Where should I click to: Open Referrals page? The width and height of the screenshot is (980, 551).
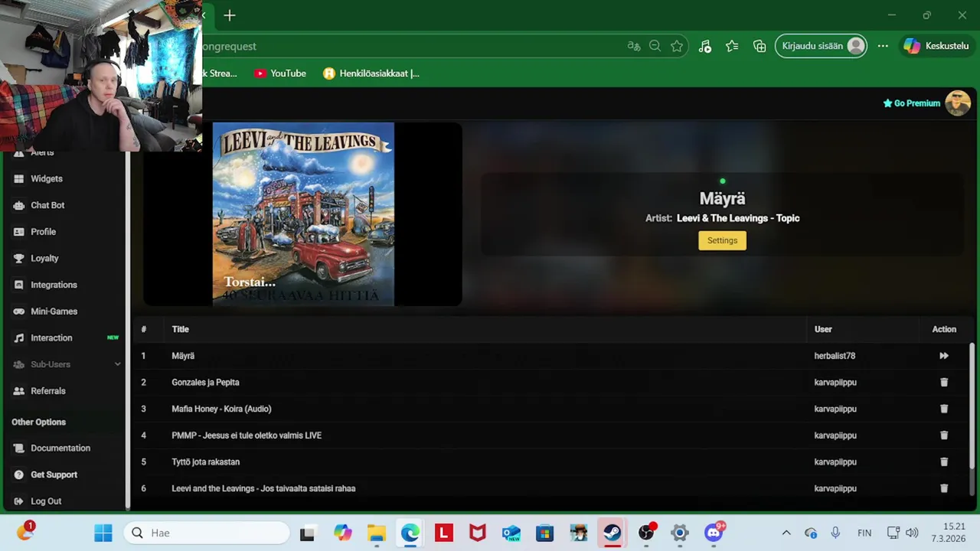click(x=47, y=391)
